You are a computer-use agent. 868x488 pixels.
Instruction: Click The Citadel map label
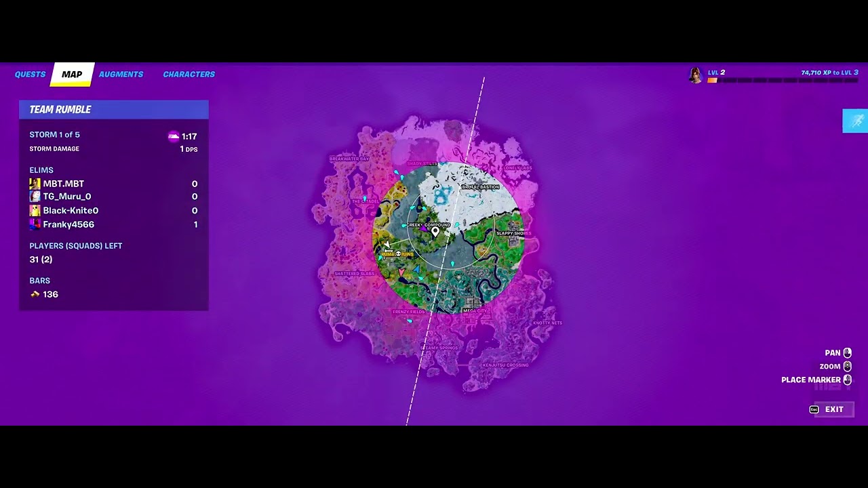(x=365, y=202)
